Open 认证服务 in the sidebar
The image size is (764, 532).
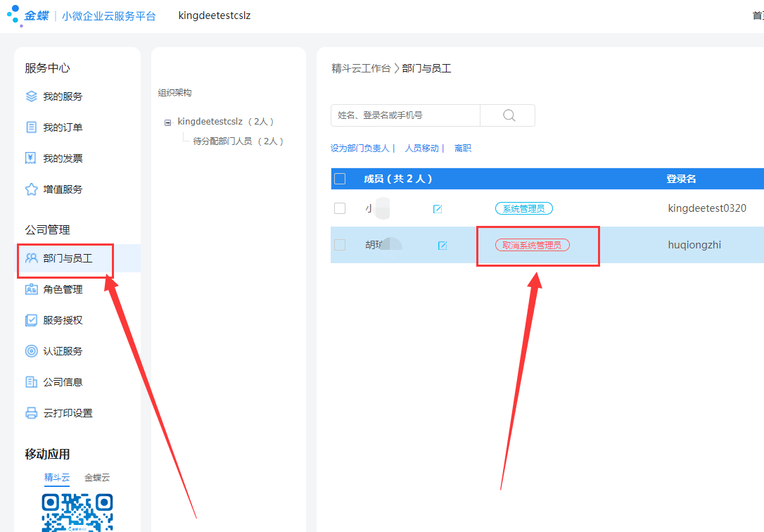(63, 351)
